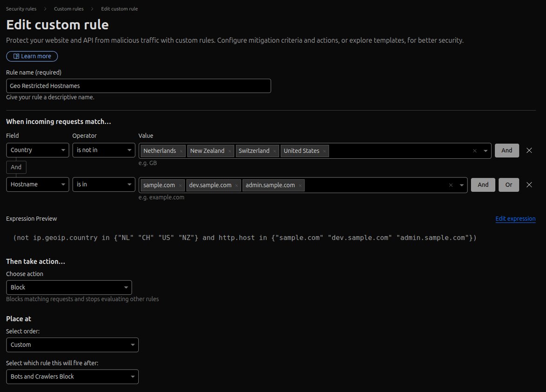Remove the dev.sample.com hostname tag
Screen dimensions: 546x392
(x=236, y=186)
